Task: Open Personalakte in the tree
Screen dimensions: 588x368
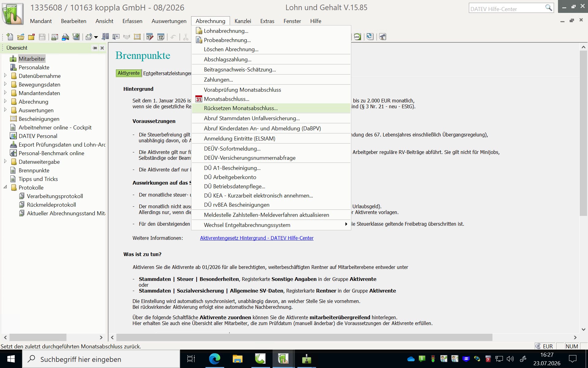Action: click(x=34, y=67)
